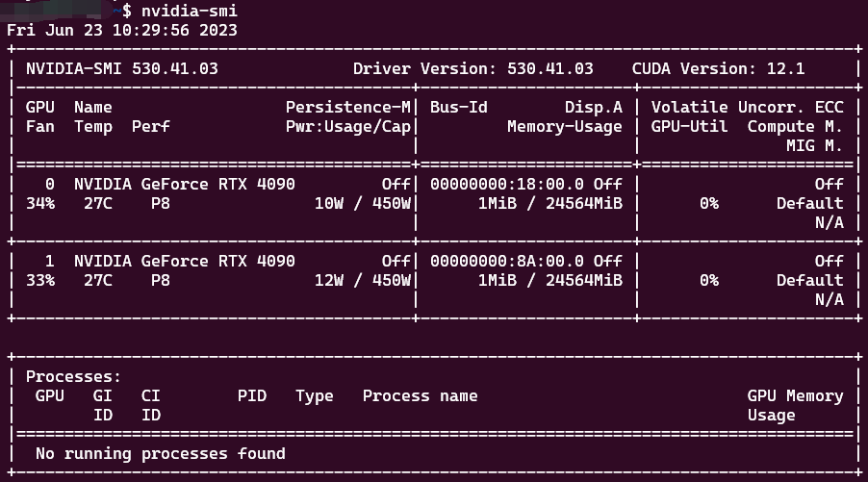
Task: Click the No running processes found message
Action: coord(161,454)
